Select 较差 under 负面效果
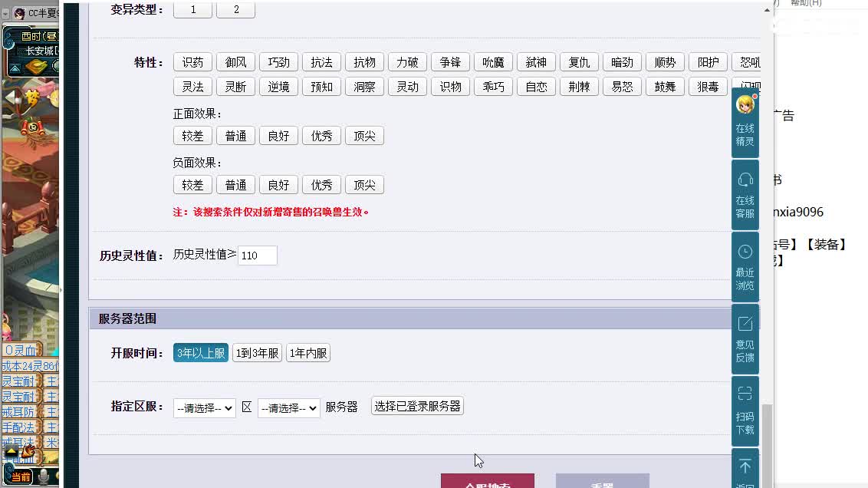868x488 pixels. [x=192, y=184]
